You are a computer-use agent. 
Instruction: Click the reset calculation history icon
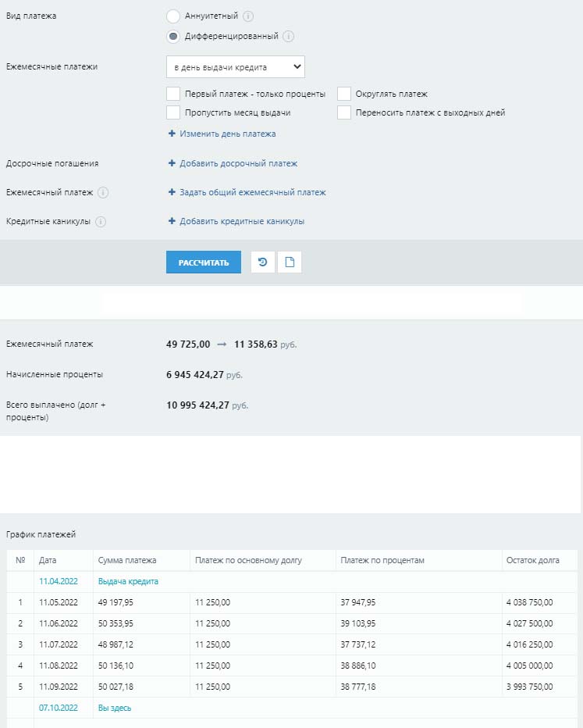(262, 262)
